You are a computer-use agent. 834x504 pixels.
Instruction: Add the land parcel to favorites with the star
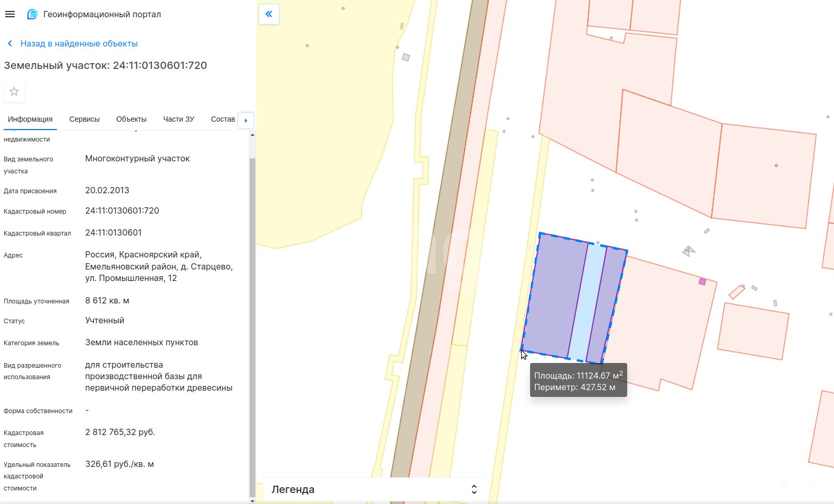(x=14, y=92)
